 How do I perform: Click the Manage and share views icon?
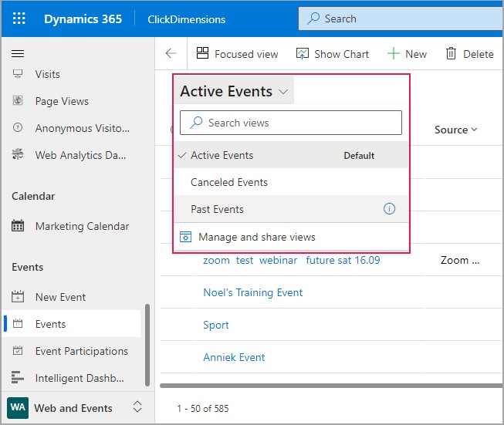[x=185, y=237]
